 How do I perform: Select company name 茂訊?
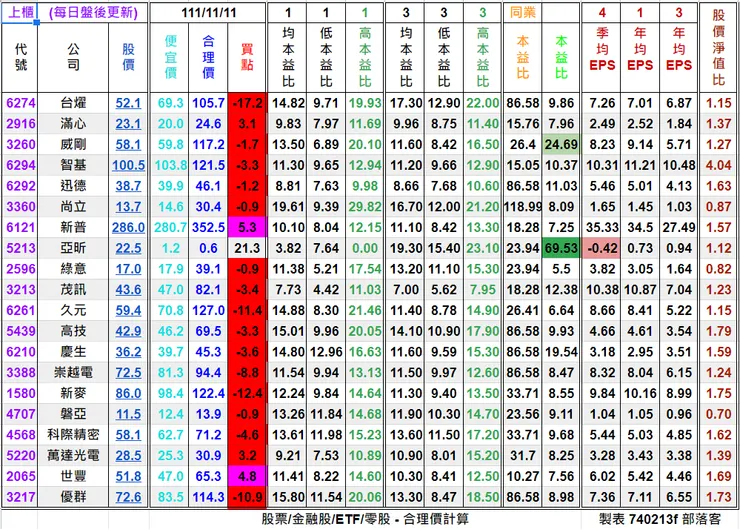[73, 289]
